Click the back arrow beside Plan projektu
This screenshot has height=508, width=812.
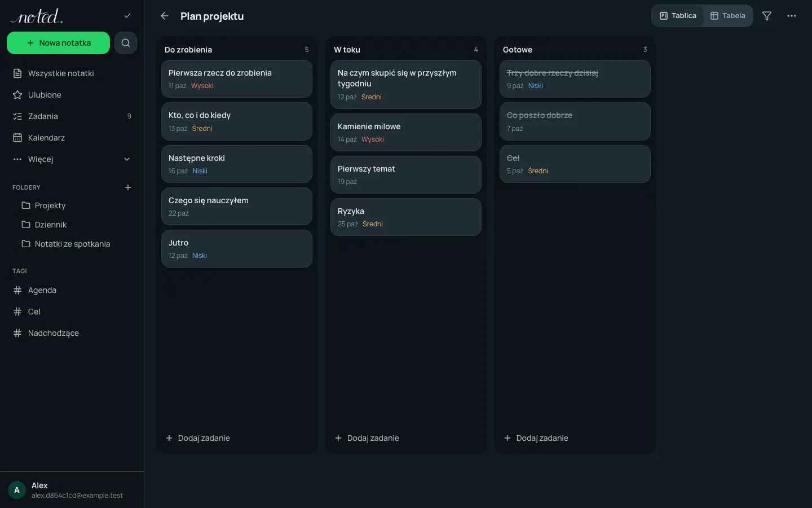coord(165,16)
